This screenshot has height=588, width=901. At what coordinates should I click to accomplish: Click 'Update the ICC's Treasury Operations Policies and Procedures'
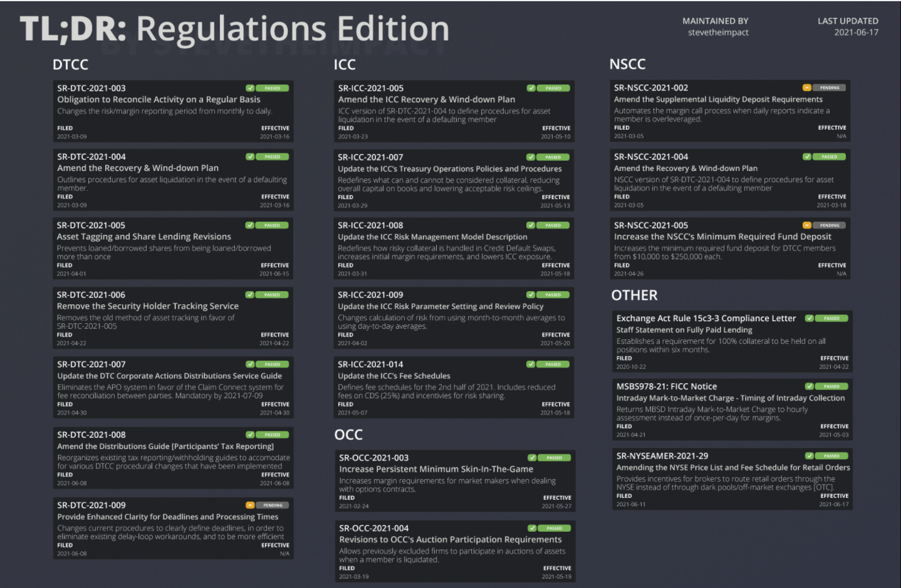pyautogui.click(x=450, y=168)
